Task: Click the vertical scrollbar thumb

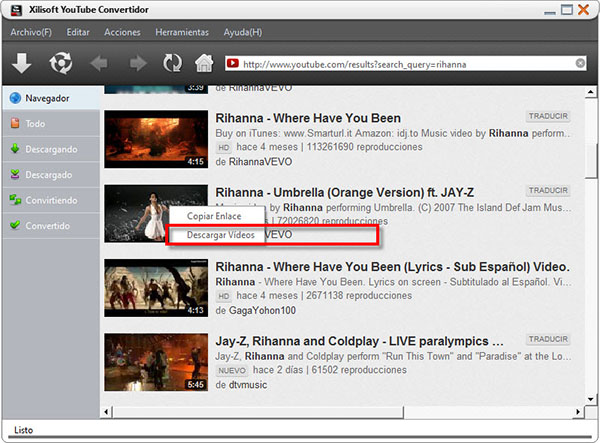Action: coord(590,160)
